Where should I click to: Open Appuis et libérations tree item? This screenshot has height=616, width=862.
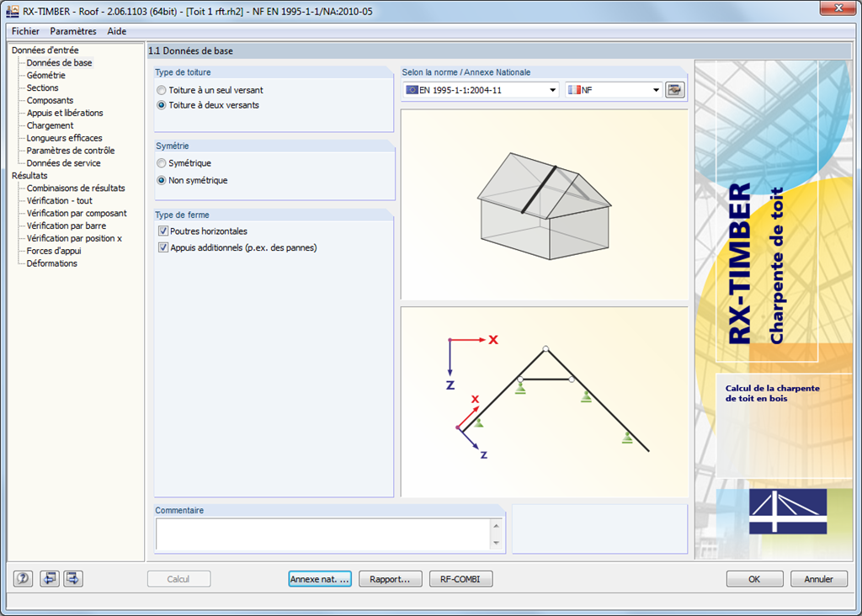65,113
